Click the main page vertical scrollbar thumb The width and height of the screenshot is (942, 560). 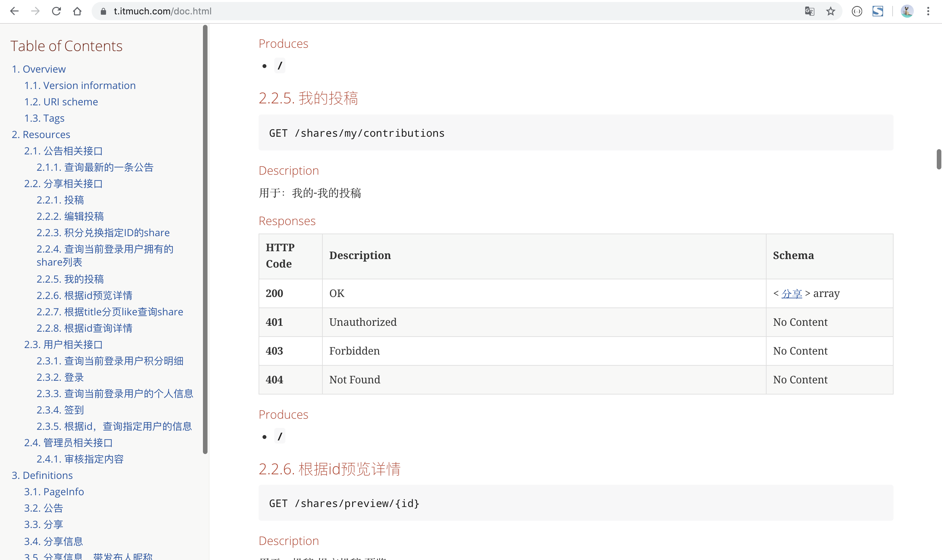[x=939, y=159]
